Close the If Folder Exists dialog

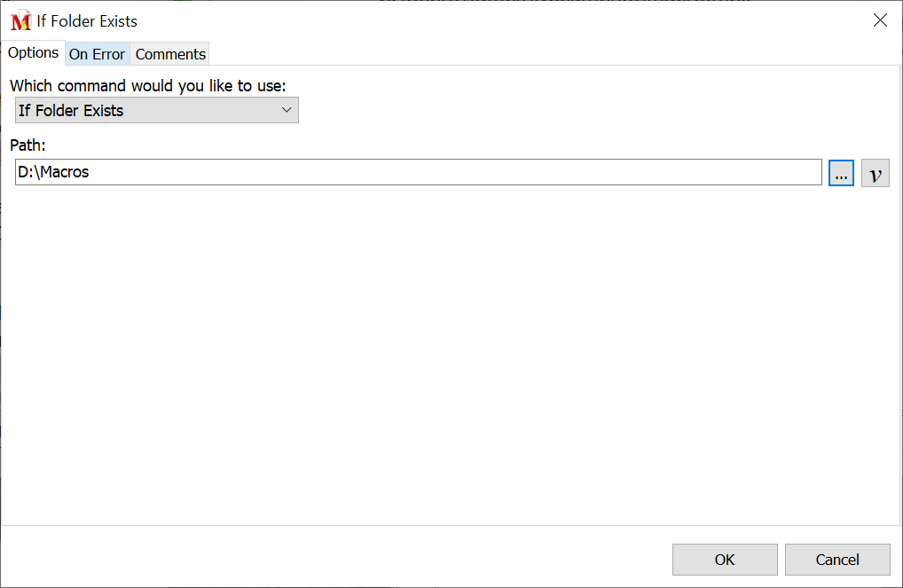[880, 20]
